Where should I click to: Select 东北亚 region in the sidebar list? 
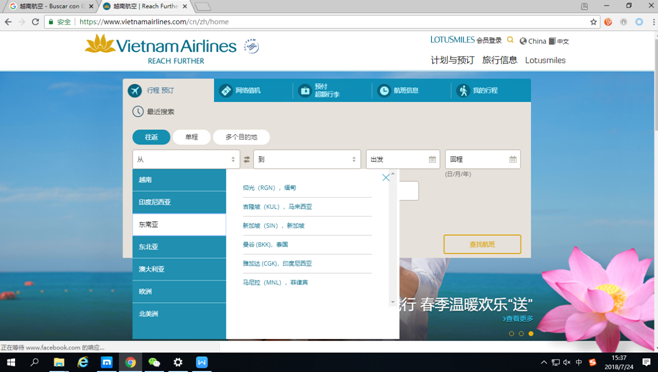pyautogui.click(x=179, y=247)
